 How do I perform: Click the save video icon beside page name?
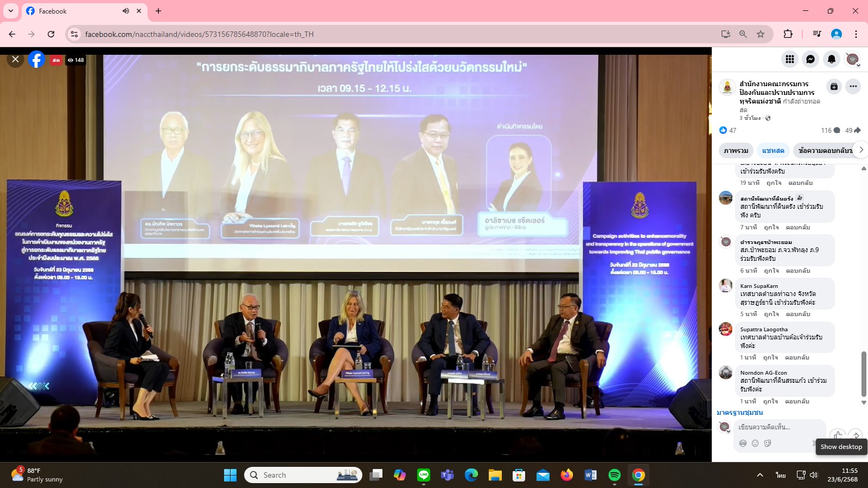[834, 87]
